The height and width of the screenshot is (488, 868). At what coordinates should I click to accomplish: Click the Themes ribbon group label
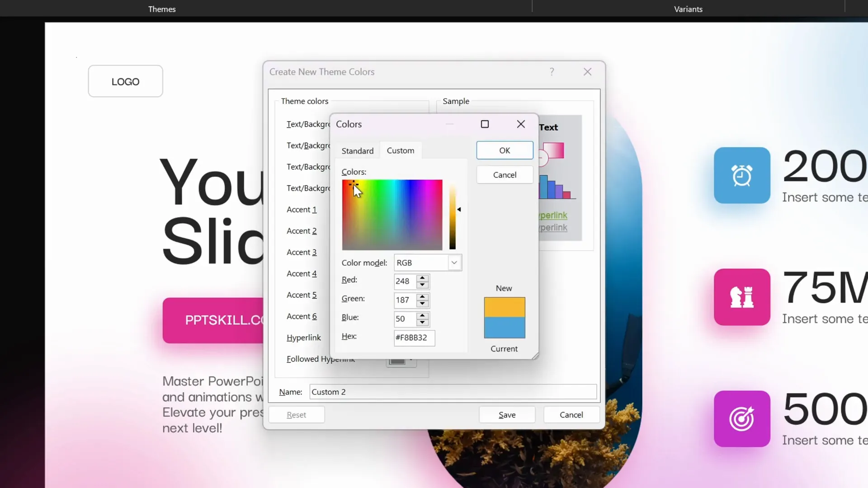click(x=162, y=9)
